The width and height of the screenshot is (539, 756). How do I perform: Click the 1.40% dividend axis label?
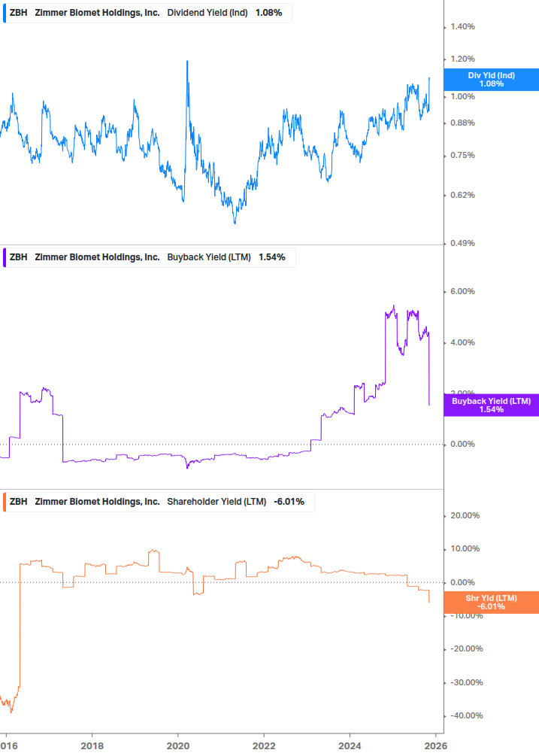(x=462, y=26)
